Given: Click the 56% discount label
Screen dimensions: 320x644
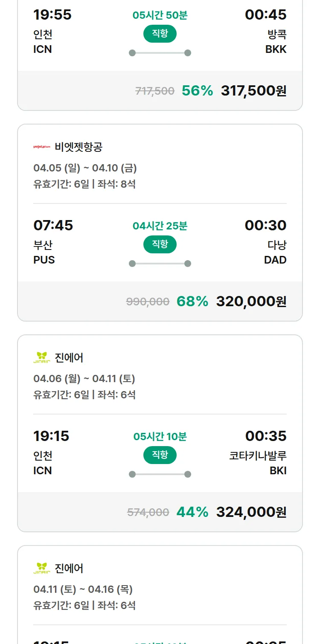Looking at the screenshot, I should click(x=197, y=91).
